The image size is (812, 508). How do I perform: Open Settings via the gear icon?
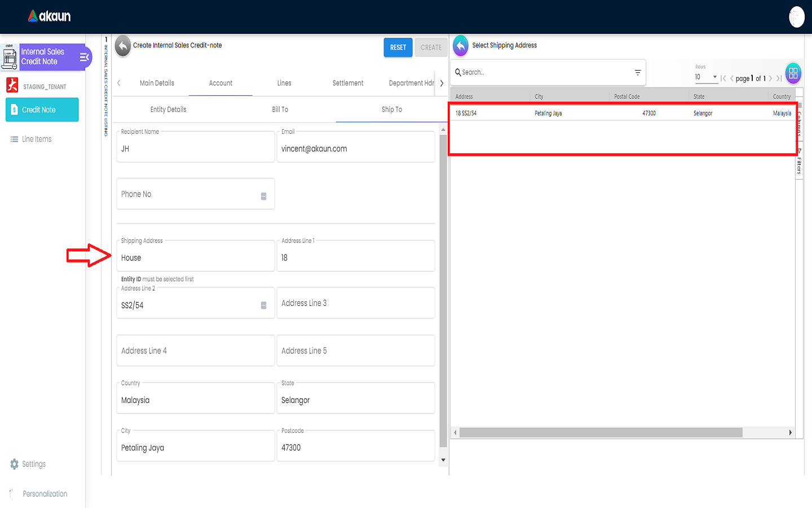click(15, 464)
